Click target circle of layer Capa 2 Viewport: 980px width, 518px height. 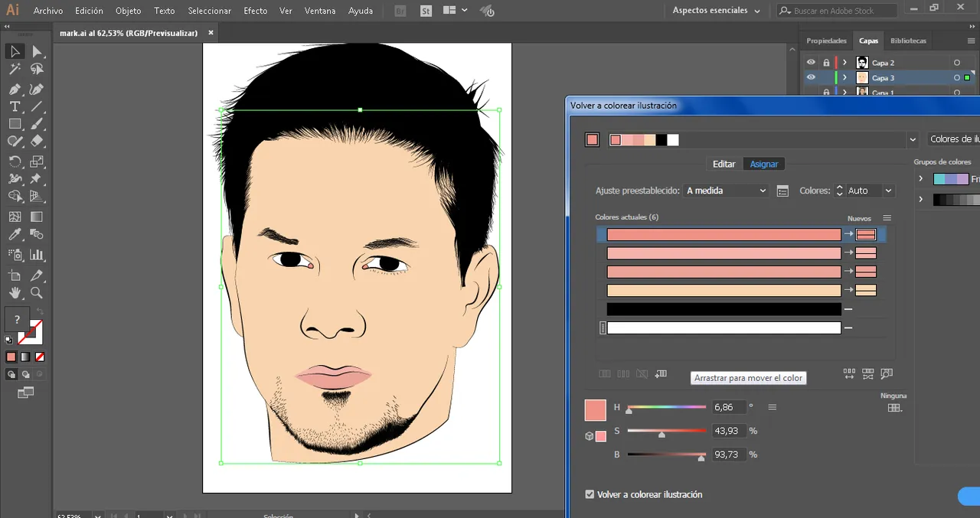coord(956,63)
